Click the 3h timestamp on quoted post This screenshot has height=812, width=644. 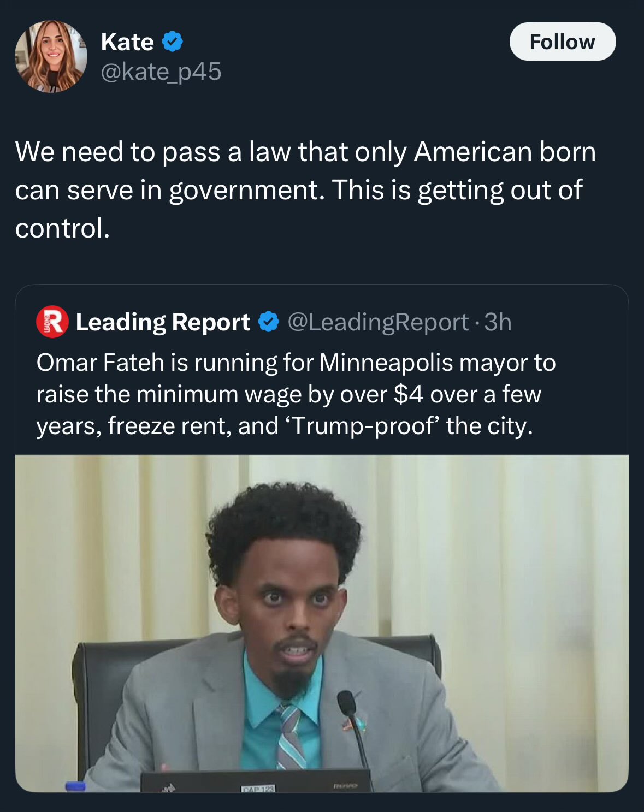click(x=498, y=322)
